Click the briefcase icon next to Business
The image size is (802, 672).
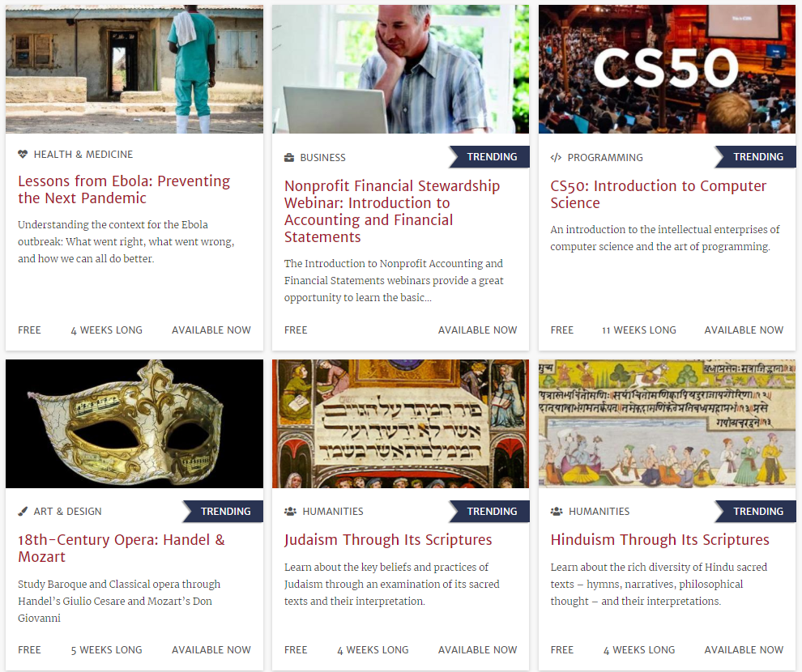coord(289,157)
